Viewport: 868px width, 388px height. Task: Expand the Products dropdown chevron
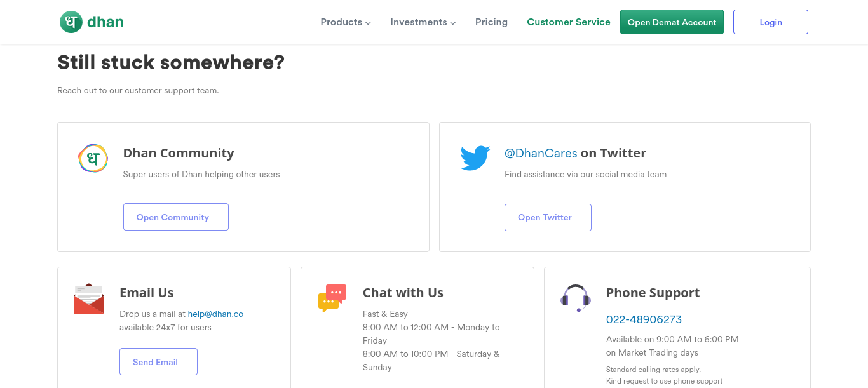(368, 23)
